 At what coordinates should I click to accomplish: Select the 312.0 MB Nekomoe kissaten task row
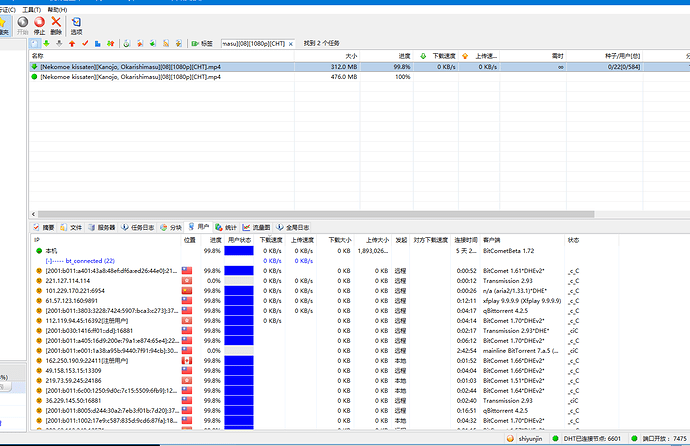point(360,67)
